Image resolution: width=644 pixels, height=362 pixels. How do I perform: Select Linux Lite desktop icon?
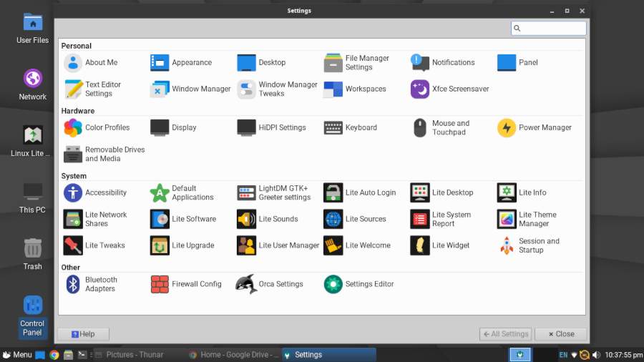click(x=32, y=141)
